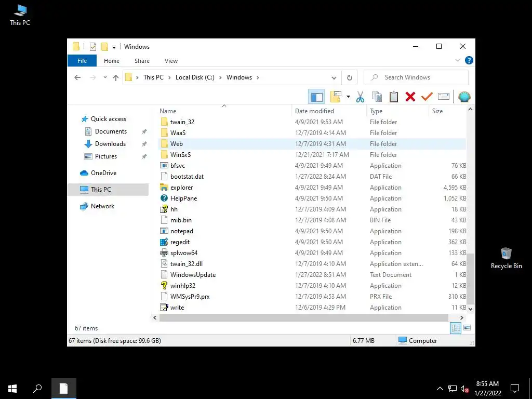532x399 pixels.
Task: Select the WaaS folder
Action: 178,132
